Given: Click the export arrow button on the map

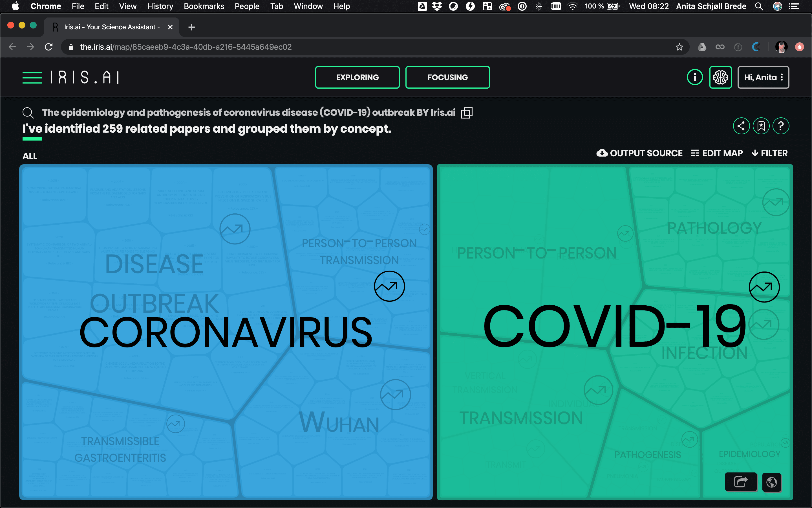Looking at the screenshot, I should point(741,482).
